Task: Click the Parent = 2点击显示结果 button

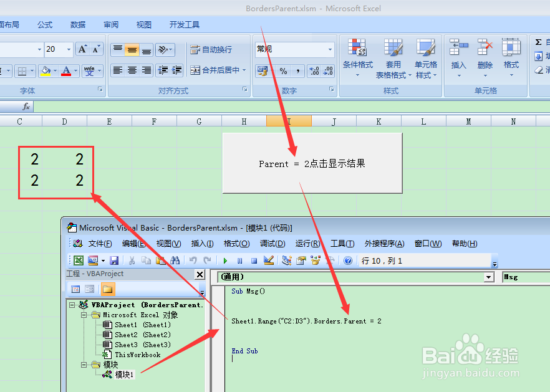Action: [x=312, y=163]
